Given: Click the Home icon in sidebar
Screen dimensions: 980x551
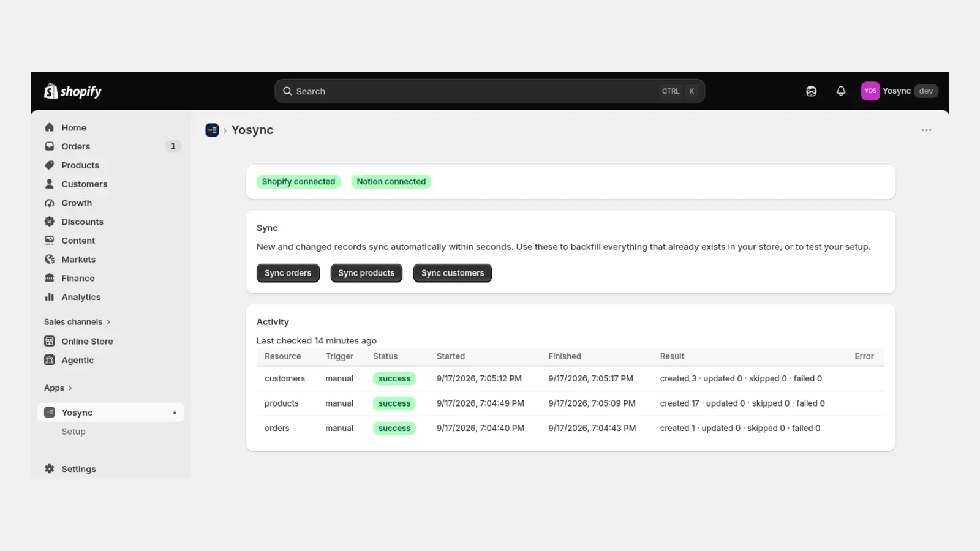Looking at the screenshot, I should pyautogui.click(x=50, y=127).
